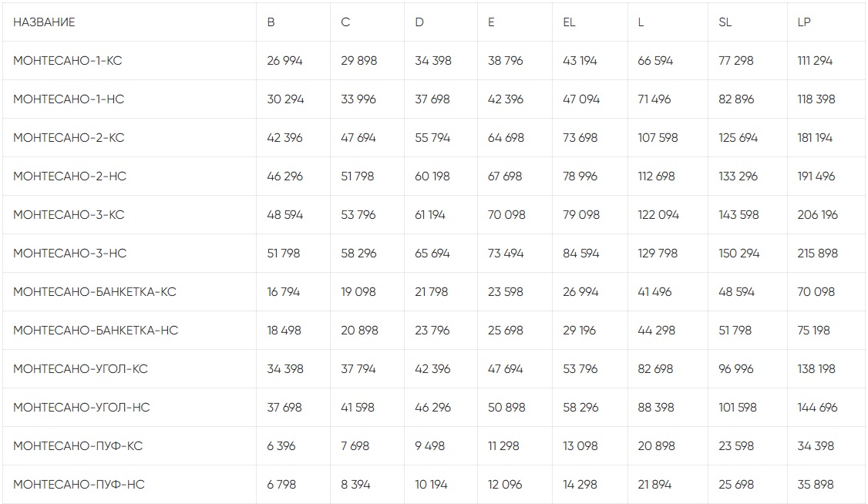Screen dimensions: 868x504
Task: Click the МОНТЕСАНО-БАНКЕТКА-КС row label
Action: [x=94, y=292]
